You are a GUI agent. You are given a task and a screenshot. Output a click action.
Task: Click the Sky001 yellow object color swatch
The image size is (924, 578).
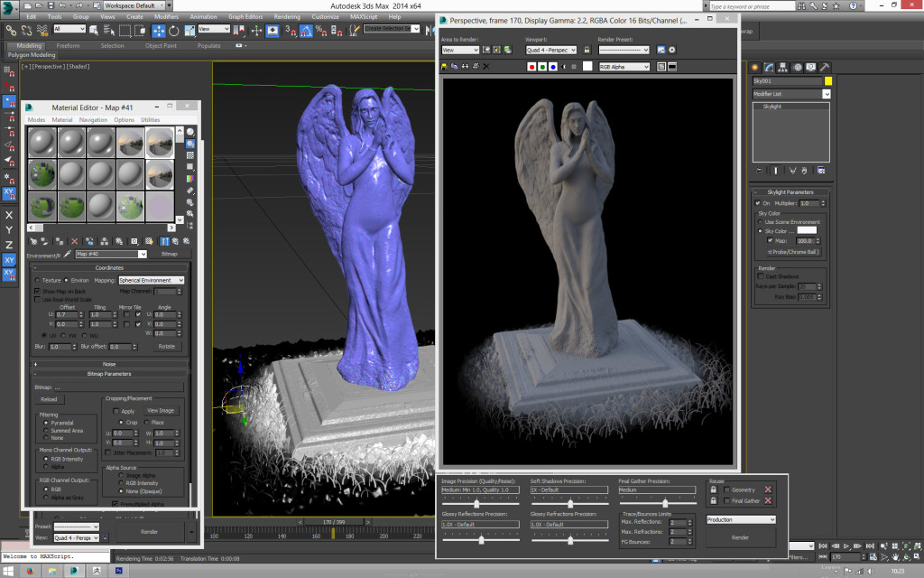point(828,80)
